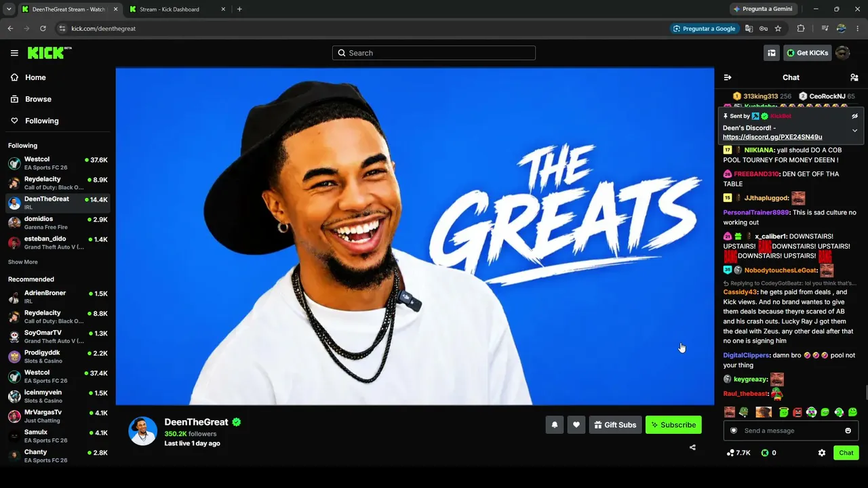Toggle stream notifications bell

click(x=555, y=425)
